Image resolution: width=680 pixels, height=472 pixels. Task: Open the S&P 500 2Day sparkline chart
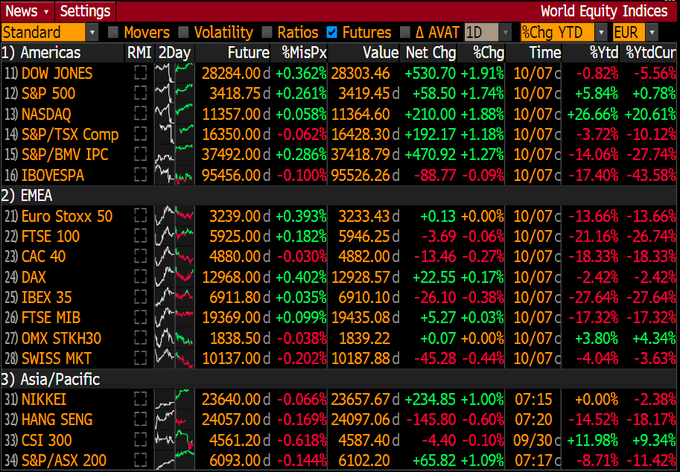click(x=174, y=93)
